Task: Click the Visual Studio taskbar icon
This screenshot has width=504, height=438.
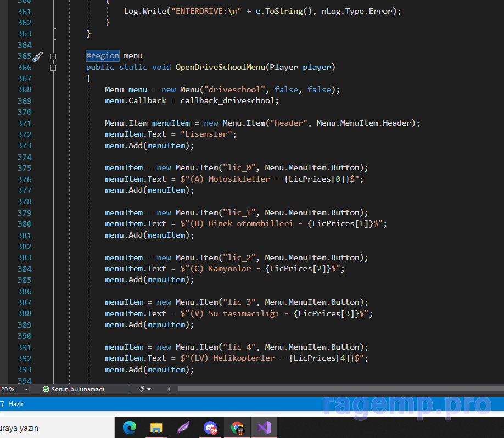Action: tap(264, 428)
